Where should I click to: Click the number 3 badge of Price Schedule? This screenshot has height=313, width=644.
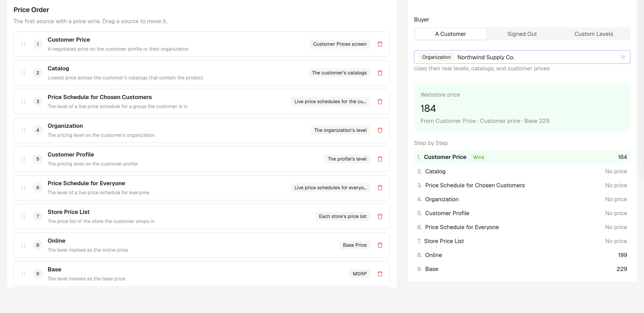38,102
